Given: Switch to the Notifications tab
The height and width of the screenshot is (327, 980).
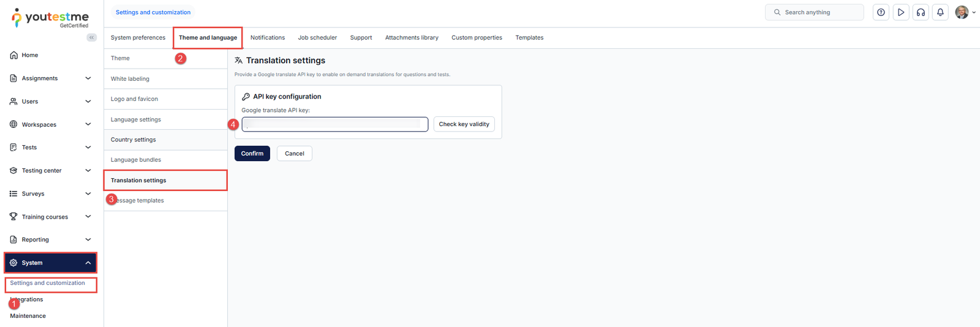Looking at the screenshot, I should pos(267,38).
